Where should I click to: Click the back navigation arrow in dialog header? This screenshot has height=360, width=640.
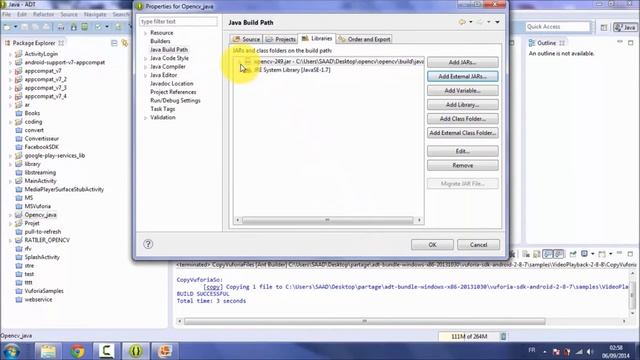pyautogui.click(x=462, y=22)
